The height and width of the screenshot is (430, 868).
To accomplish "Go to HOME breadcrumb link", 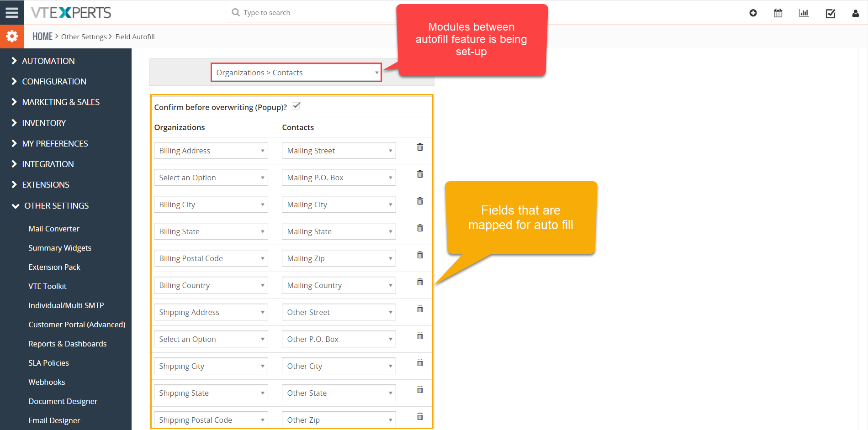I will 42,37.
